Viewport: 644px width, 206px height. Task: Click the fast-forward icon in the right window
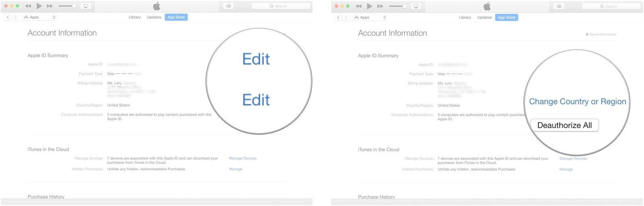[x=380, y=6]
